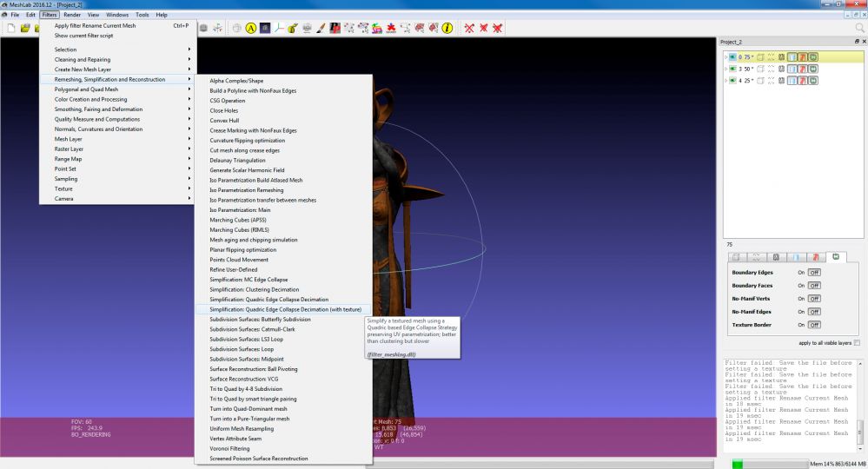Choose Close Holes filter
Image resolution: width=868 pixels, height=469 pixels.
(x=283, y=110)
